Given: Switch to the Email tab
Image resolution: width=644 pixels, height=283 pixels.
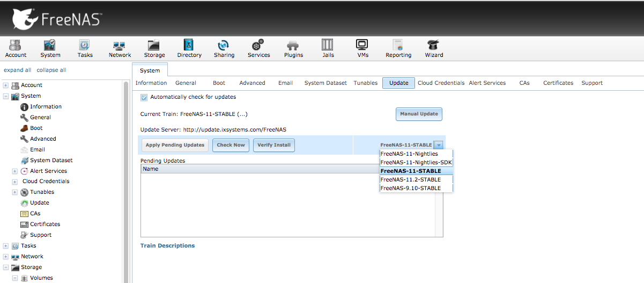Looking at the screenshot, I should pos(285,83).
